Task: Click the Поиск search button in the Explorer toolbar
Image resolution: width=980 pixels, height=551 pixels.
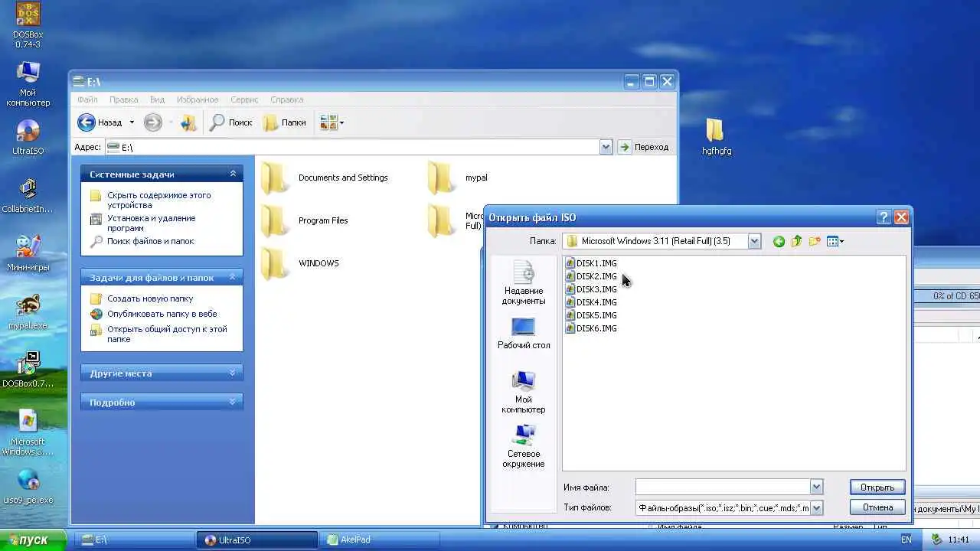Action: point(231,122)
